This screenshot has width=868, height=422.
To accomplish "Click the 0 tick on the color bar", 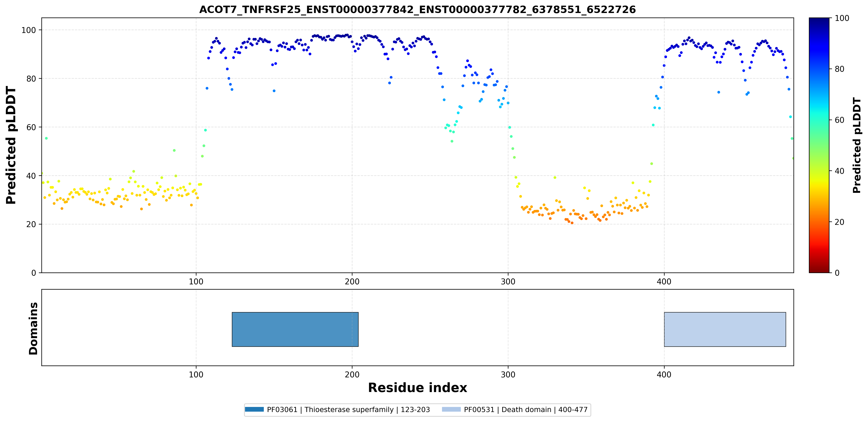I will pos(837,273).
